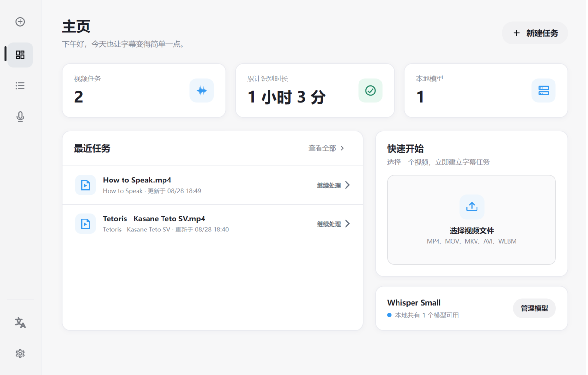Open the microphone recording icon in sidebar

coord(20,117)
